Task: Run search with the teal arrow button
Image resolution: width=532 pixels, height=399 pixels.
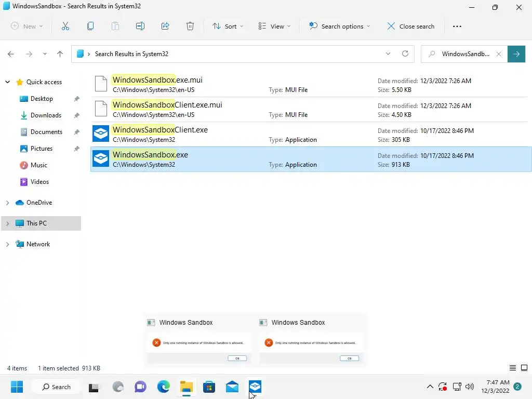Action: [x=516, y=54]
